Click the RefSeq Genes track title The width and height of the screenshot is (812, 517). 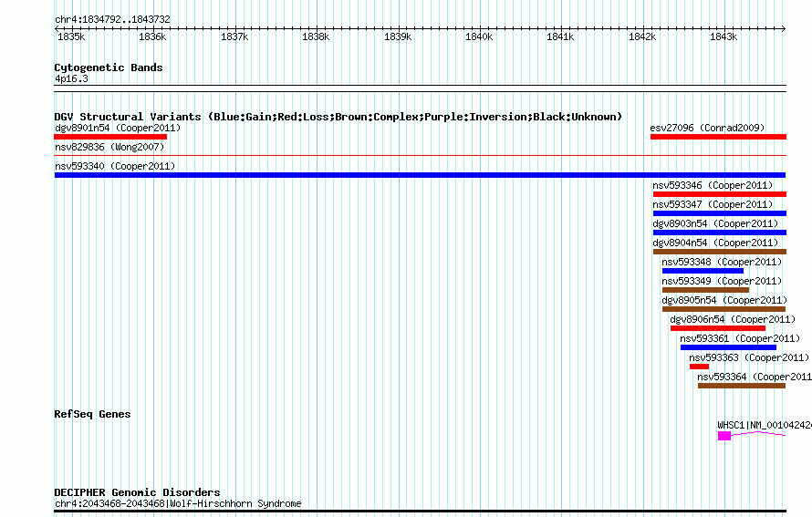(92, 414)
